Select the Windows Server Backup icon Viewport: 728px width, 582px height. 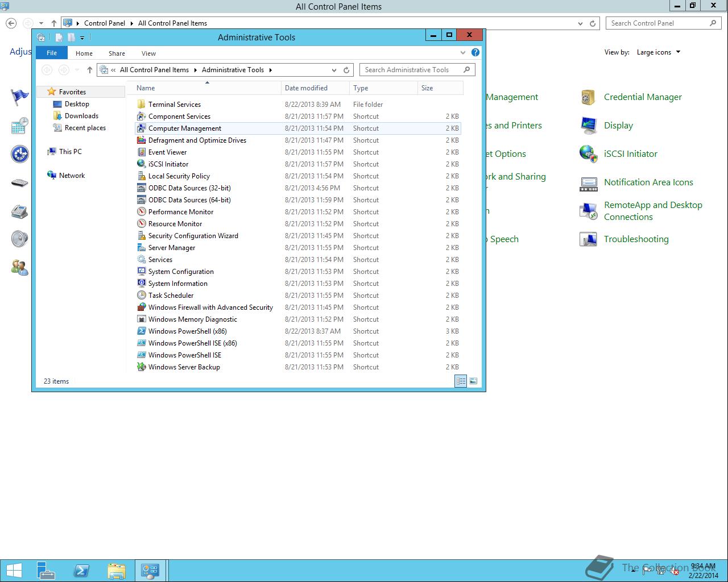pos(141,367)
